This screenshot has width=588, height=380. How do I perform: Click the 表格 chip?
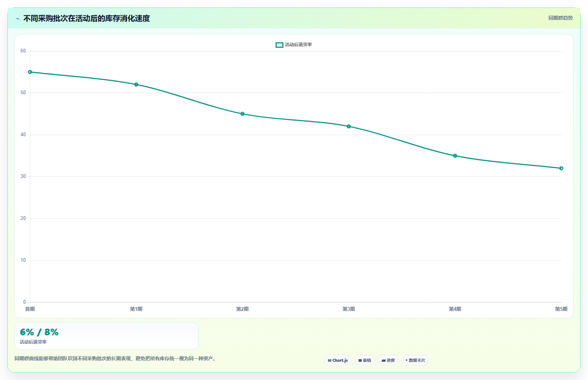coord(365,360)
